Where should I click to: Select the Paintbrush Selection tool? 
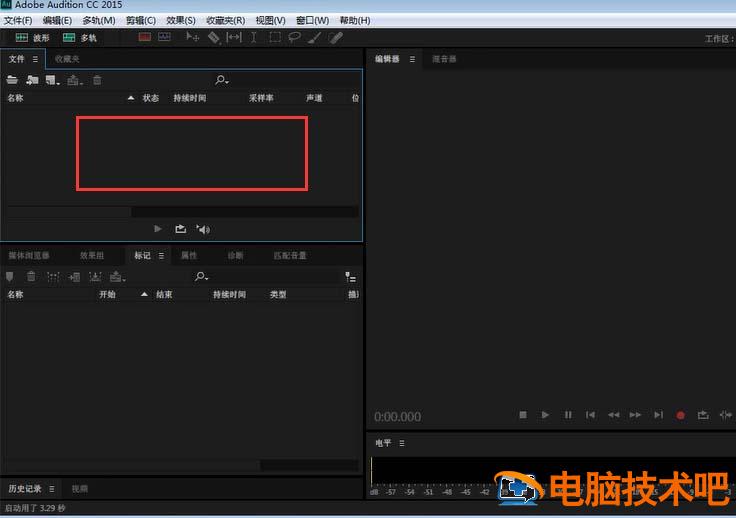point(314,38)
